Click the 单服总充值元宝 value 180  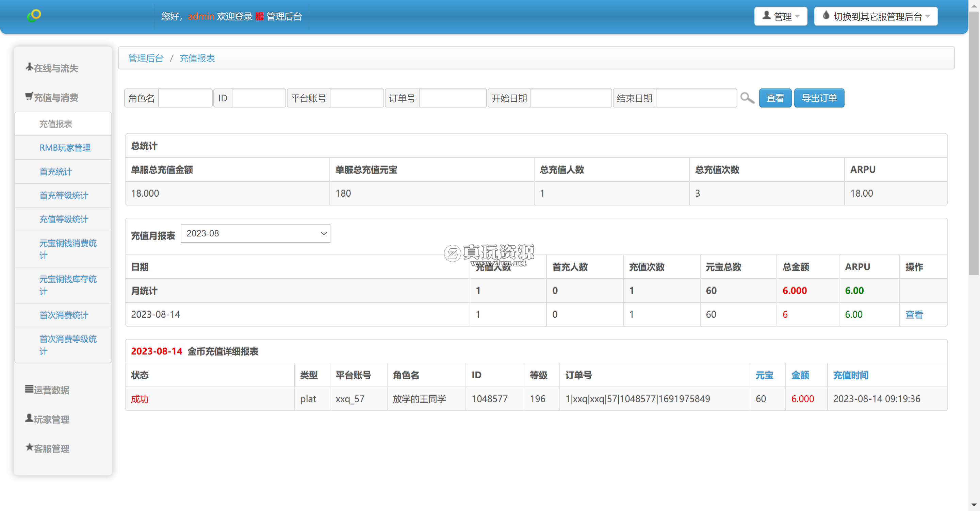point(343,193)
